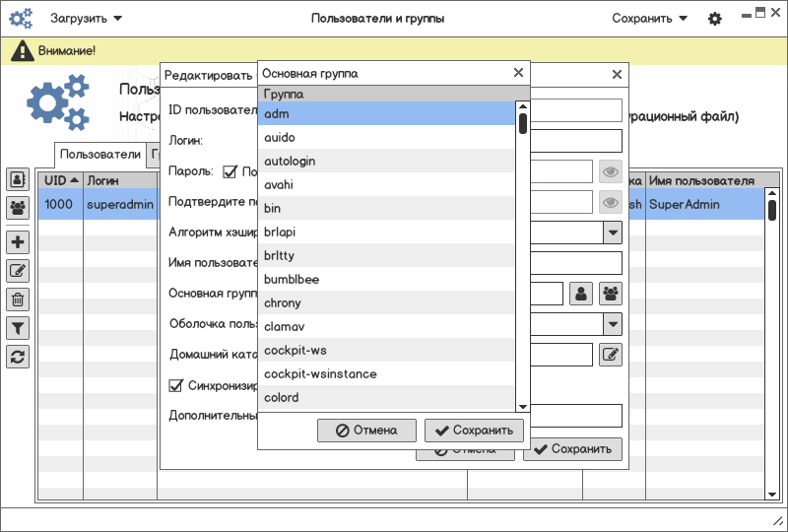Click the Группа column header
Viewport: 788px width, 532px height.
click(394, 94)
